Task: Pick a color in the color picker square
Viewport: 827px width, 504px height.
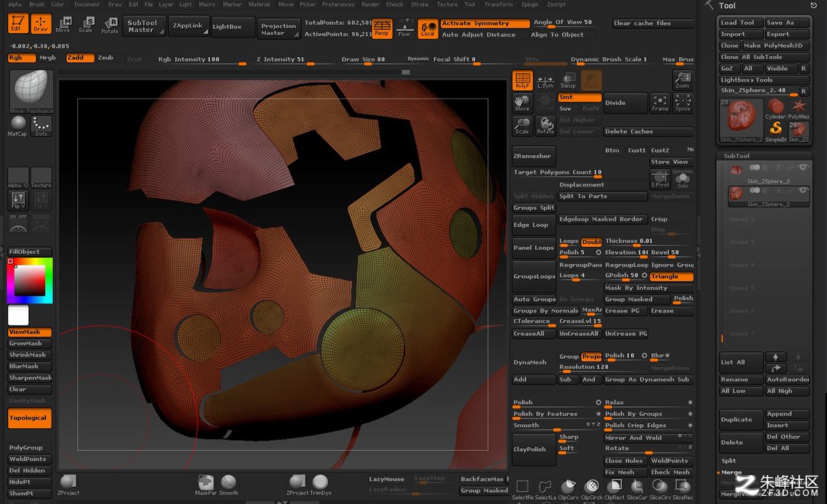Action: coord(30,280)
